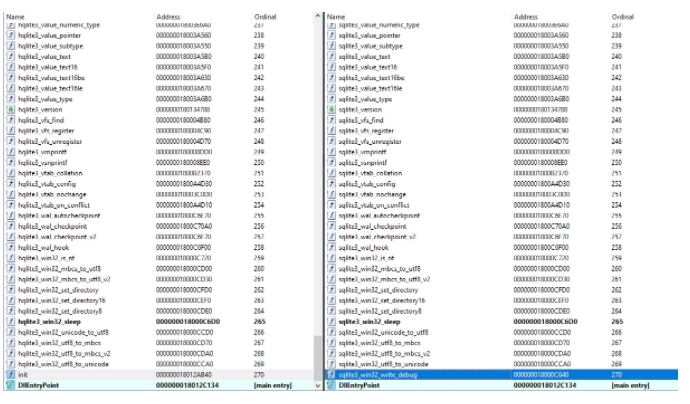Click highlighted address 000000018000C640 in right panel

(541, 375)
